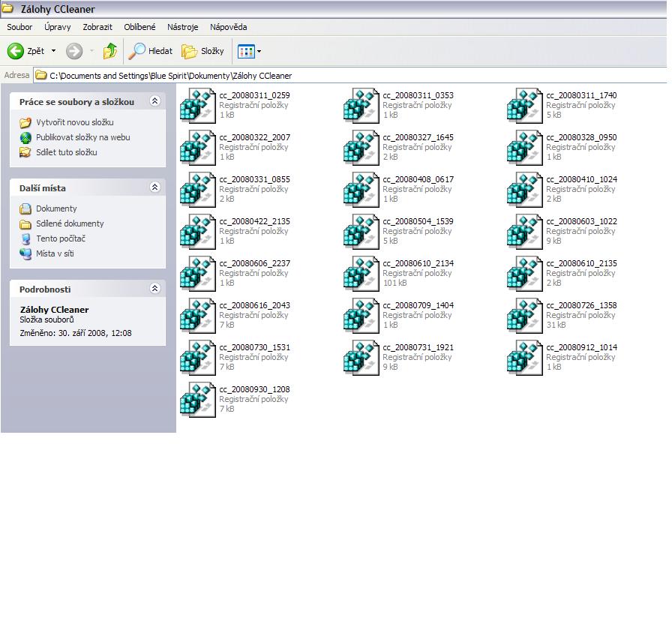Select registry file cc_20080930_1208 icon

(x=198, y=399)
